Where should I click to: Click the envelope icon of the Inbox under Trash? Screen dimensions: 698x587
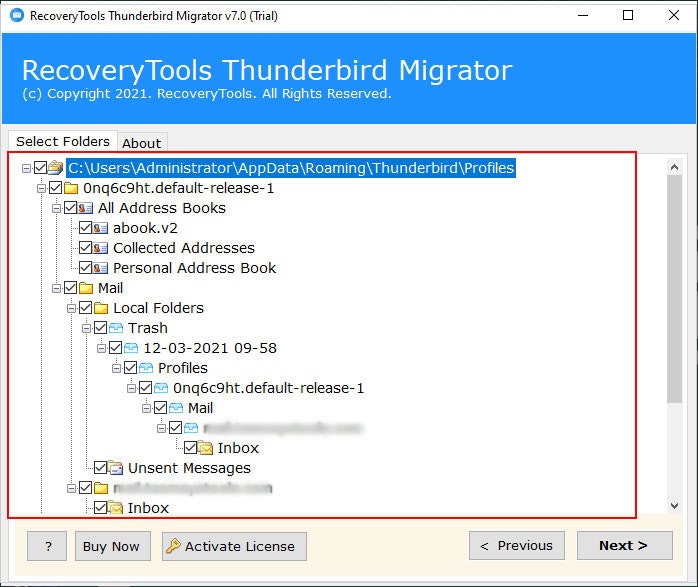pos(206,448)
